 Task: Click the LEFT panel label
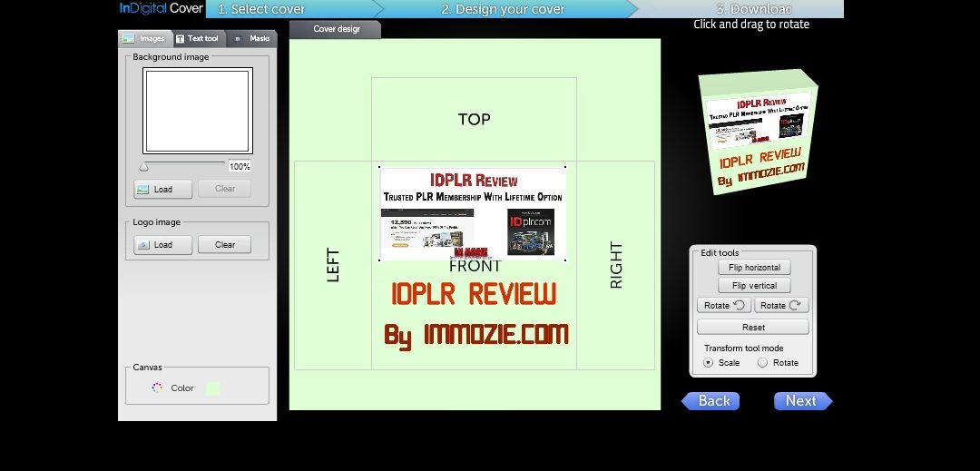click(333, 266)
